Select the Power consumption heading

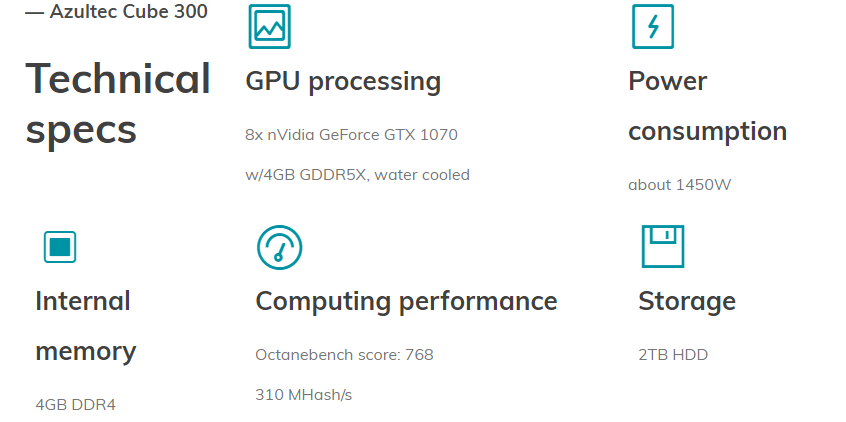click(x=707, y=106)
